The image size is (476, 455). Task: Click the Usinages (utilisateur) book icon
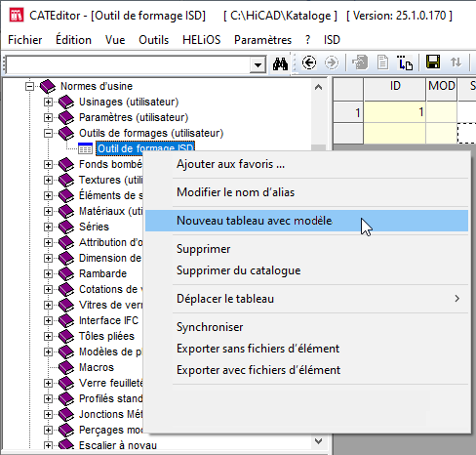[66, 102]
